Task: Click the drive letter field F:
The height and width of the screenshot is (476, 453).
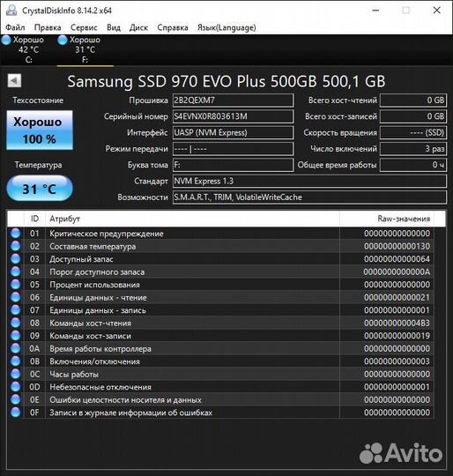Action: (x=233, y=165)
